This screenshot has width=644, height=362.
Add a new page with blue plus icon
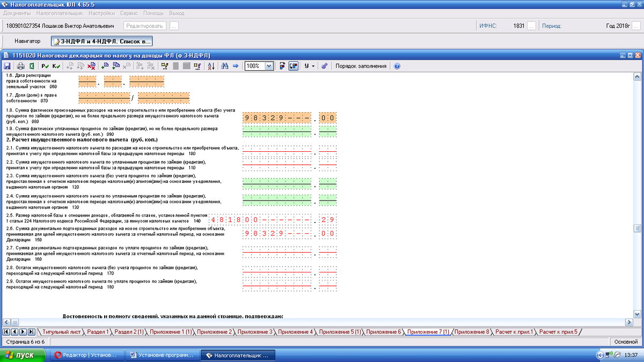coord(105,66)
